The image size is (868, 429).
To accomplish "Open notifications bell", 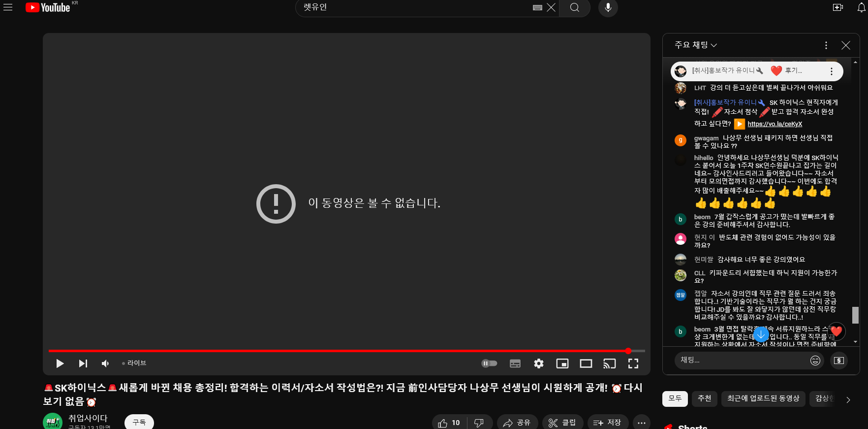I will click(x=862, y=7).
